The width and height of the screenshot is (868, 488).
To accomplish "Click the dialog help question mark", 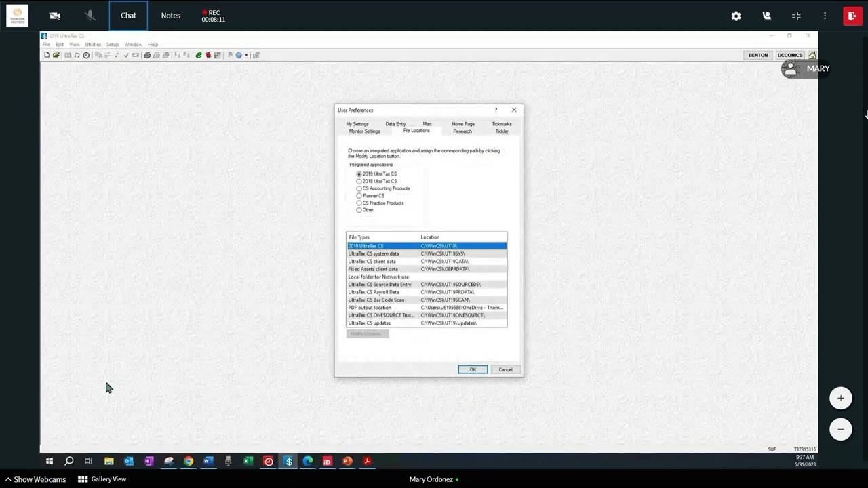I will [x=496, y=110].
